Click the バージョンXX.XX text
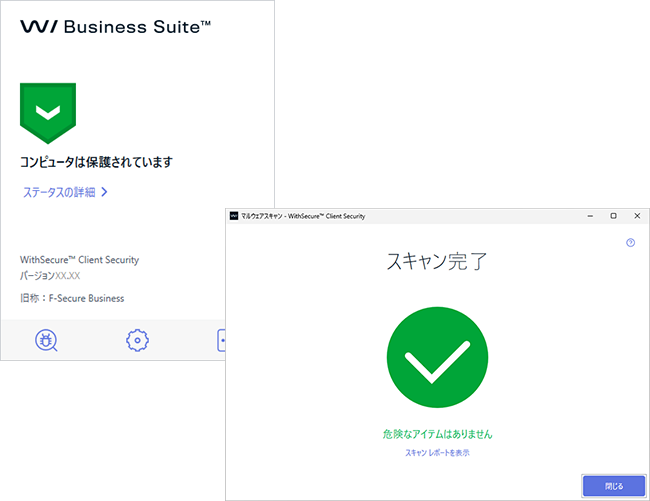Viewport: 650px width, 501px height. click(50, 276)
